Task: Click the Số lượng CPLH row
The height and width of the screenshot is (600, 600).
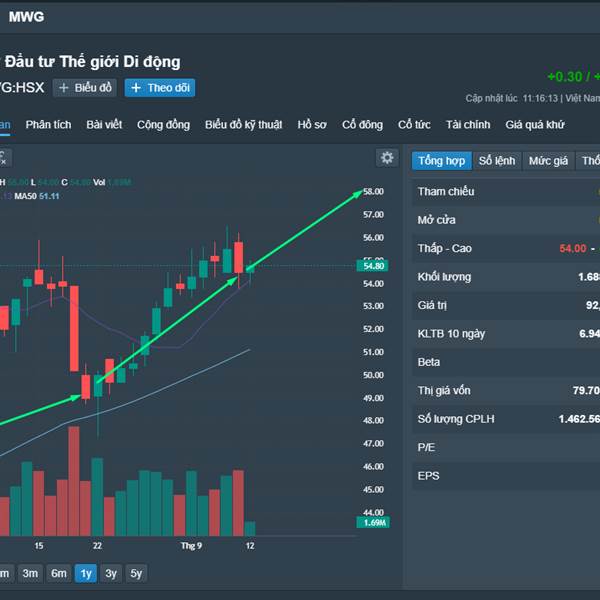Action: tap(506, 419)
